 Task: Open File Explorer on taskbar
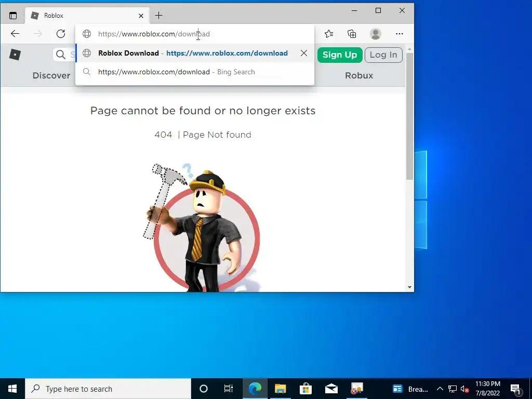[x=280, y=389]
